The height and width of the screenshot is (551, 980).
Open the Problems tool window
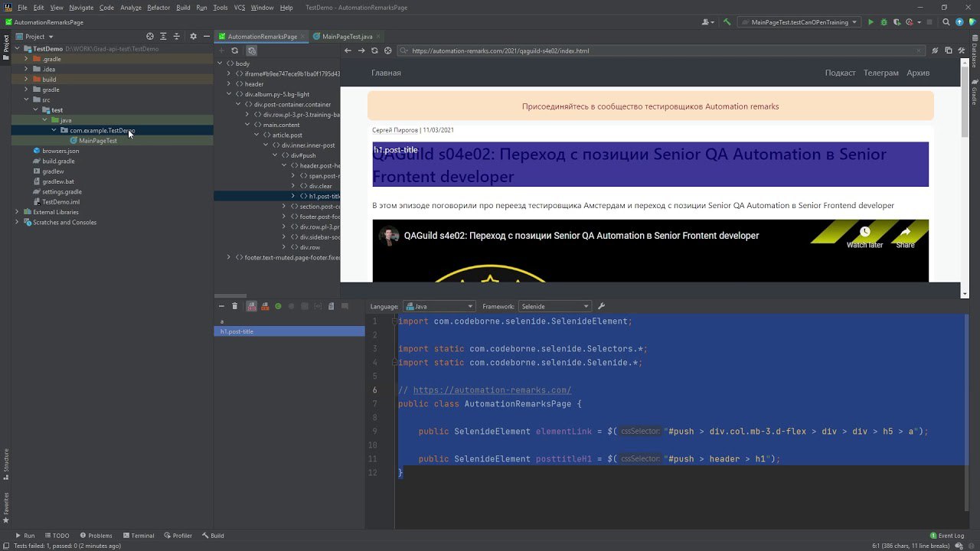96,536
